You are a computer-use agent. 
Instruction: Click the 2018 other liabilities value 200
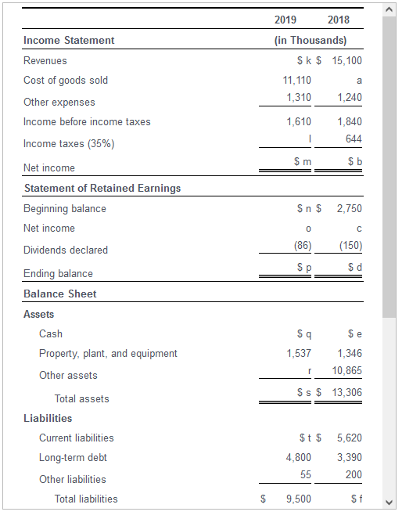354,474
